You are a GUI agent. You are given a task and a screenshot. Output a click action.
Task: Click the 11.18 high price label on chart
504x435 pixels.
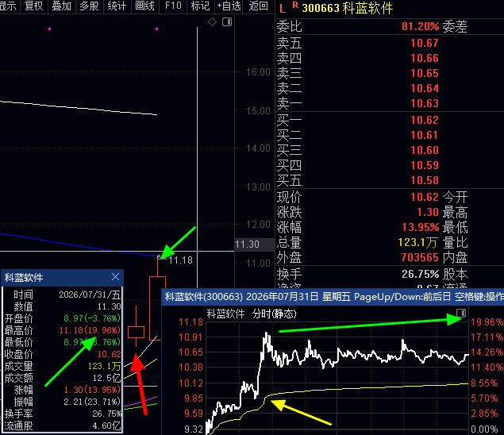click(x=181, y=260)
